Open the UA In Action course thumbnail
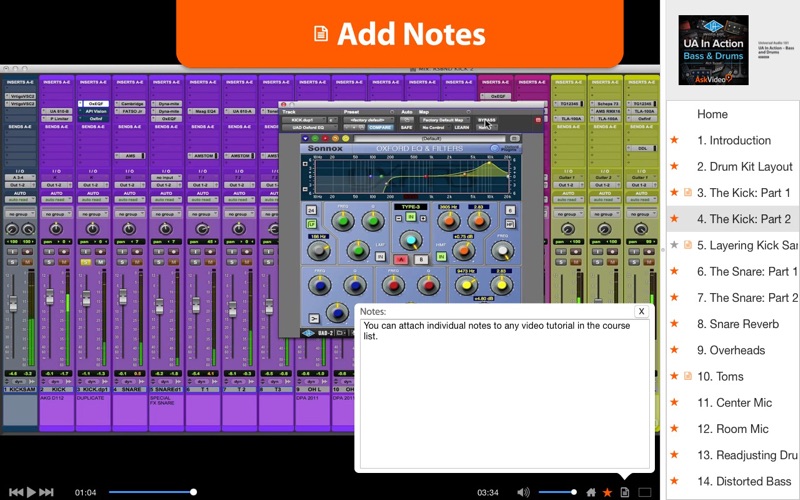 click(713, 49)
